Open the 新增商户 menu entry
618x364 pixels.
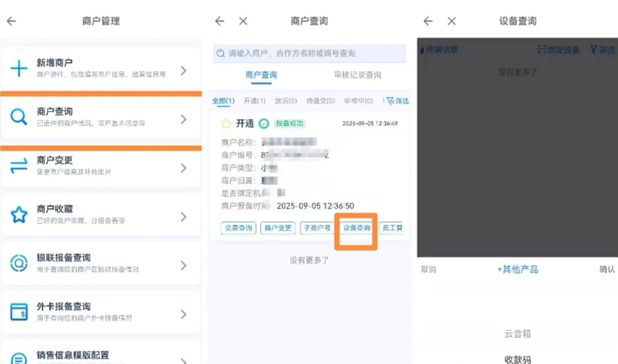click(x=102, y=68)
